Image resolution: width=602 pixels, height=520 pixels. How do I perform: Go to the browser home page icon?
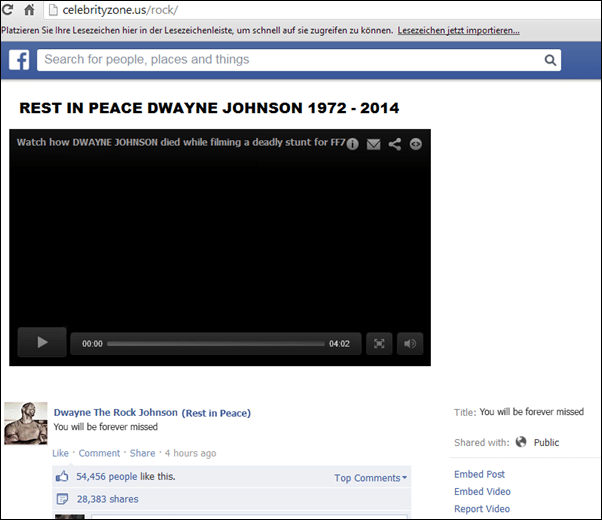29,10
